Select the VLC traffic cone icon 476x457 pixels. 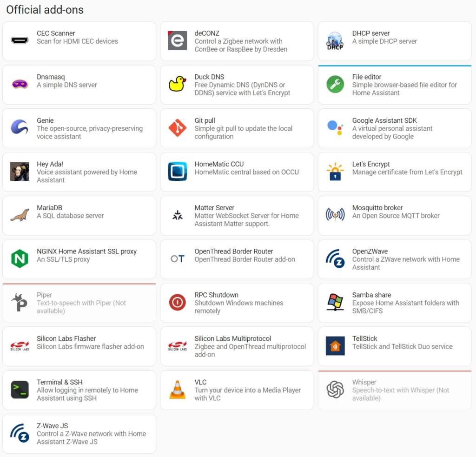coord(177,390)
